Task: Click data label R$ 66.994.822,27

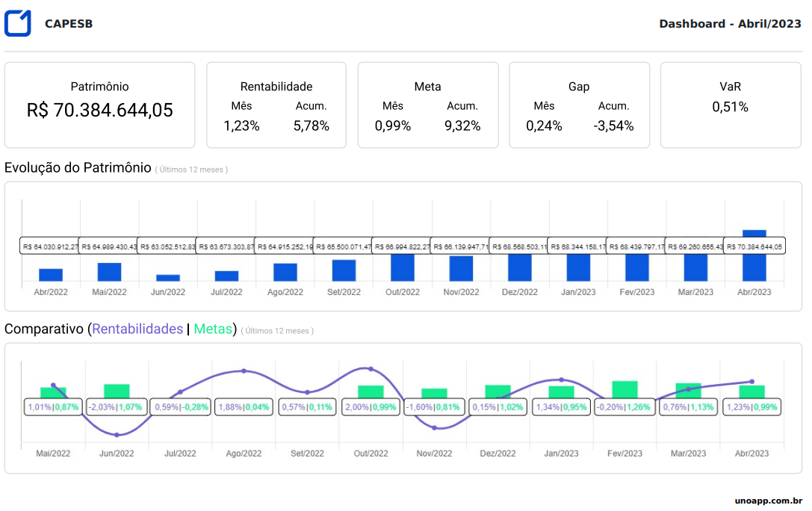Action: [402, 247]
